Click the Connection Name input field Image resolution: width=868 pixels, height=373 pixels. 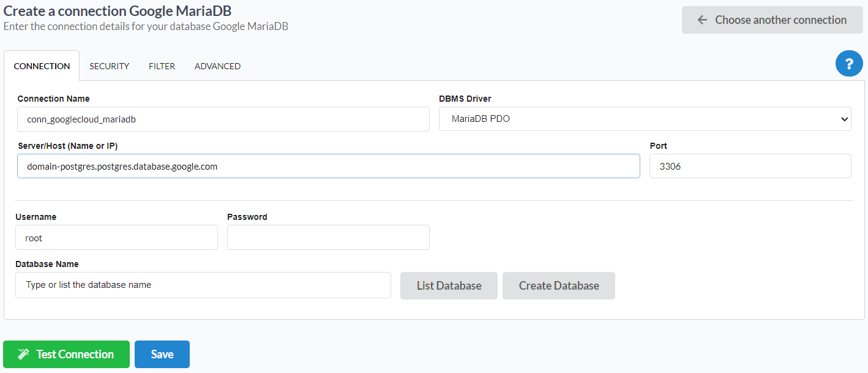[223, 119]
